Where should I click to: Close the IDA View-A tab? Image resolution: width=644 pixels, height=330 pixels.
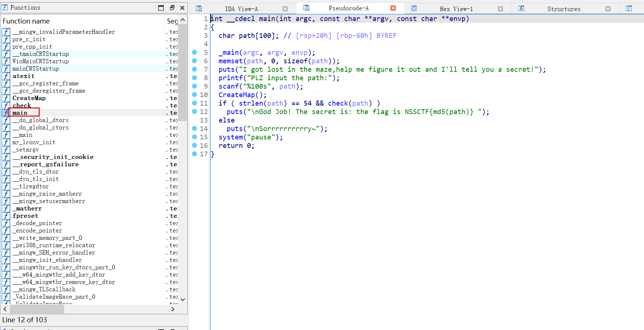tap(285, 9)
